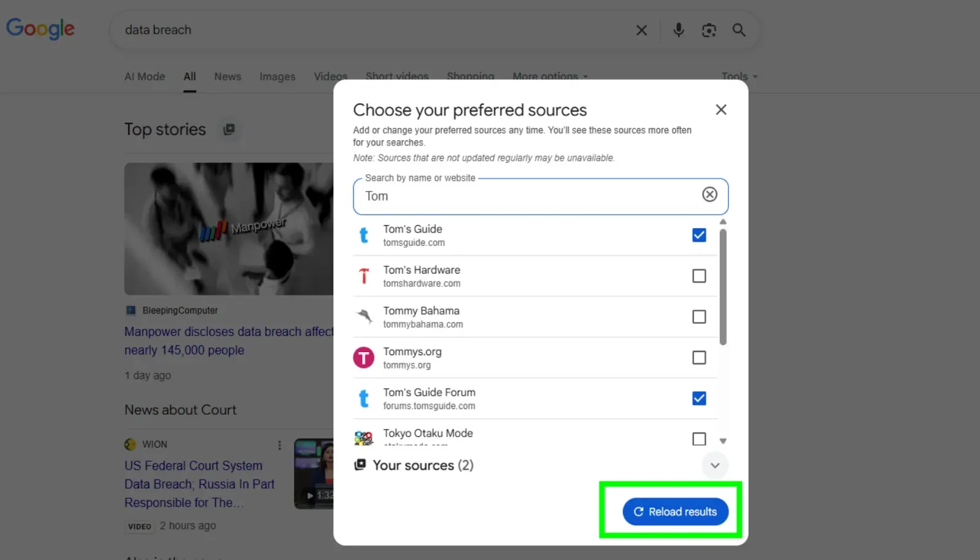Open Google Lens image search icon
This screenshot has height=560, width=980.
(709, 30)
